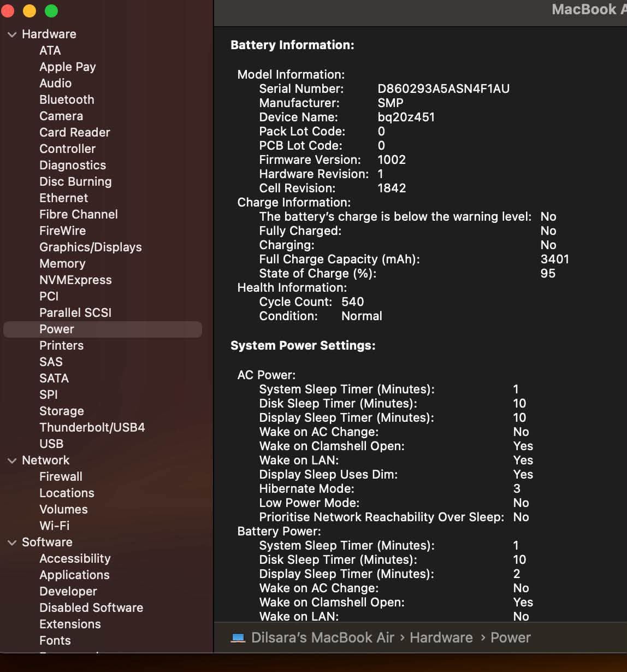627x672 pixels.
Task: Select Firewall under Network
Action: pos(61,476)
